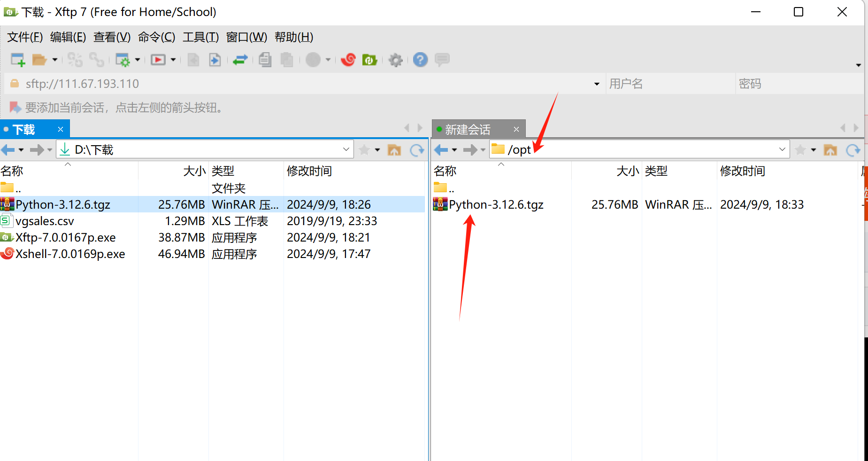Viewport: 868px width, 461px height.
Task: Sort local files by 大小 column
Action: click(x=174, y=171)
